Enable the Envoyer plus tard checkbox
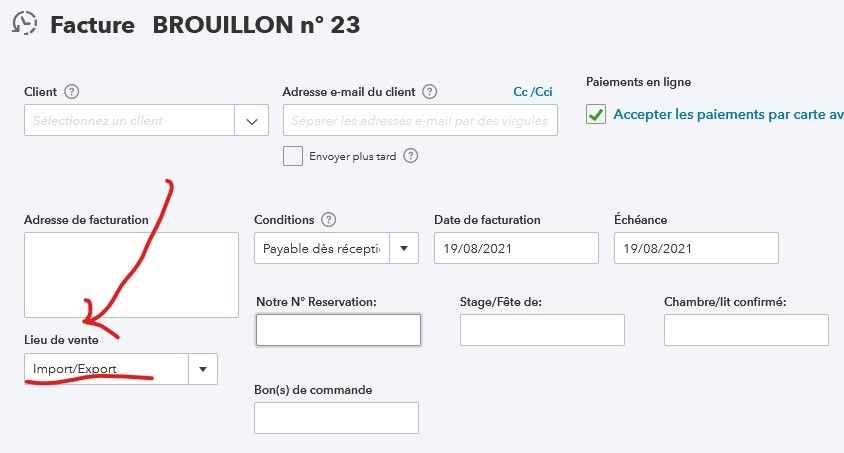 click(293, 156)
